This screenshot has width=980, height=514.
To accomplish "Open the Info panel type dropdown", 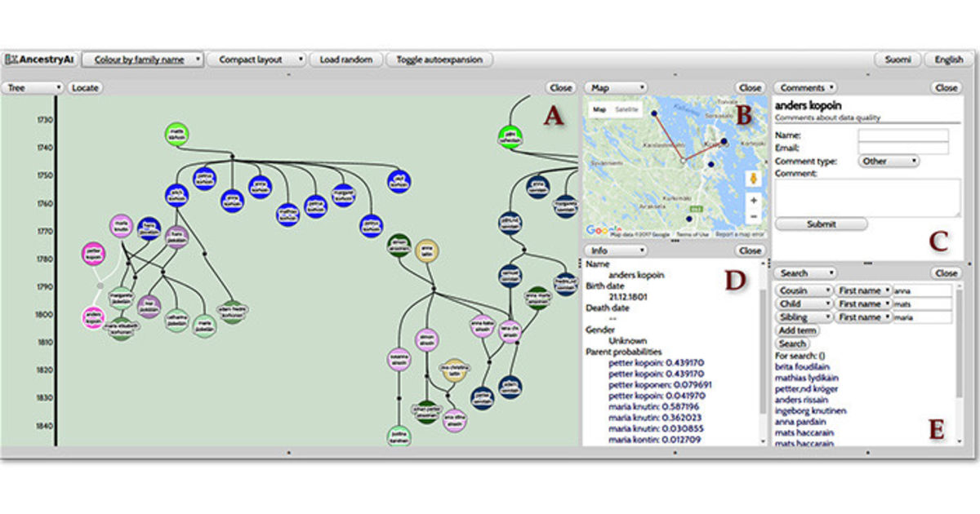I will pyautogui.click(x=616, y=250).
